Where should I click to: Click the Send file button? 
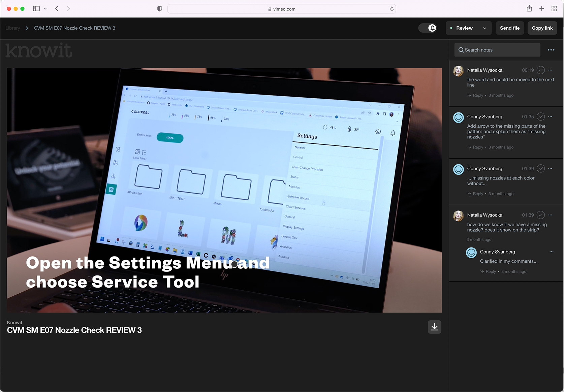tap(510, 28)
